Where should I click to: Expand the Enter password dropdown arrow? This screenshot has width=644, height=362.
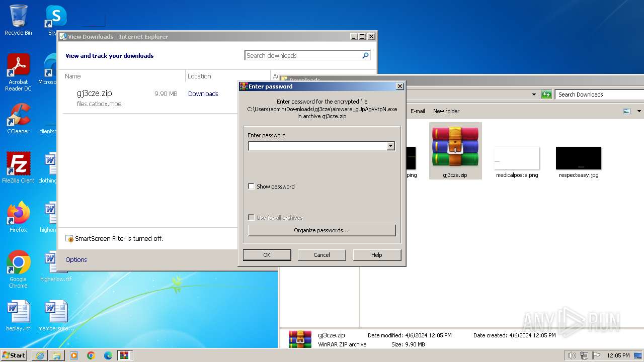coord(390,146)
